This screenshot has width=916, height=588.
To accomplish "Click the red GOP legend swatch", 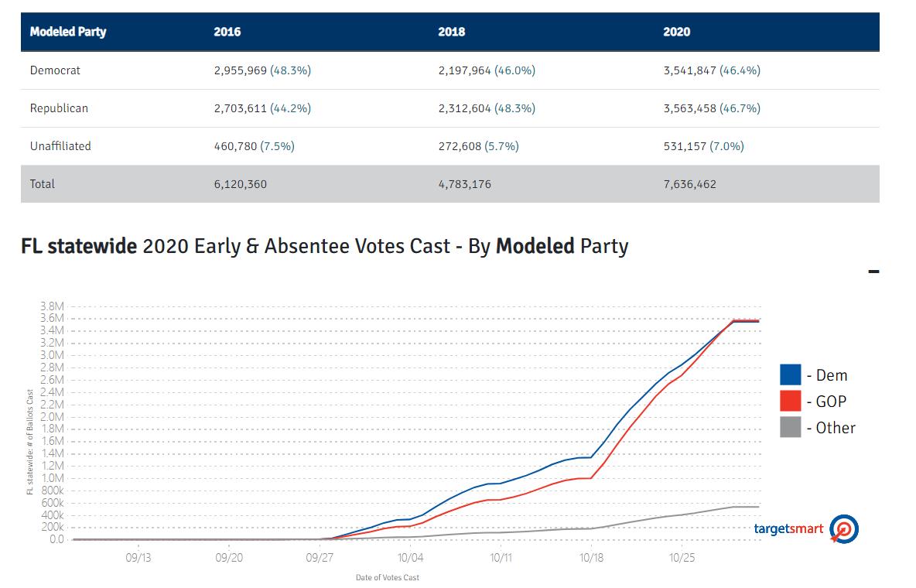I will pos(790,401).
